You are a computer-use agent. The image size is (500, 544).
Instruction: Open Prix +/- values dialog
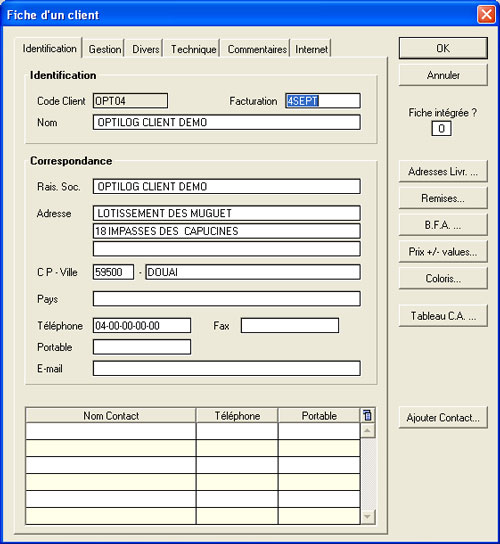[x=443, y=252]
